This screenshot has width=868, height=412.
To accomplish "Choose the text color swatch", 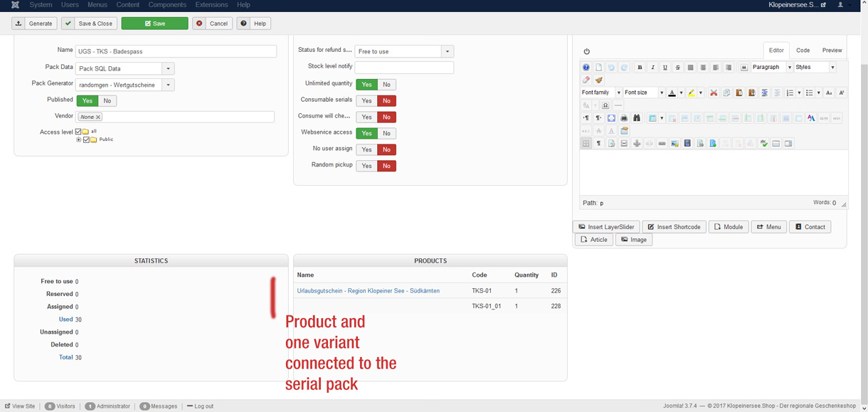I will click(x=672, y=93).
